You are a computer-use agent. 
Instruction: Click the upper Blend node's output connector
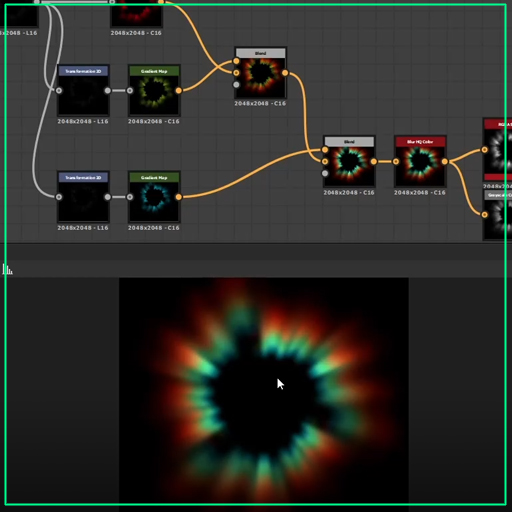pyautogui.click(x=285, y=73)
